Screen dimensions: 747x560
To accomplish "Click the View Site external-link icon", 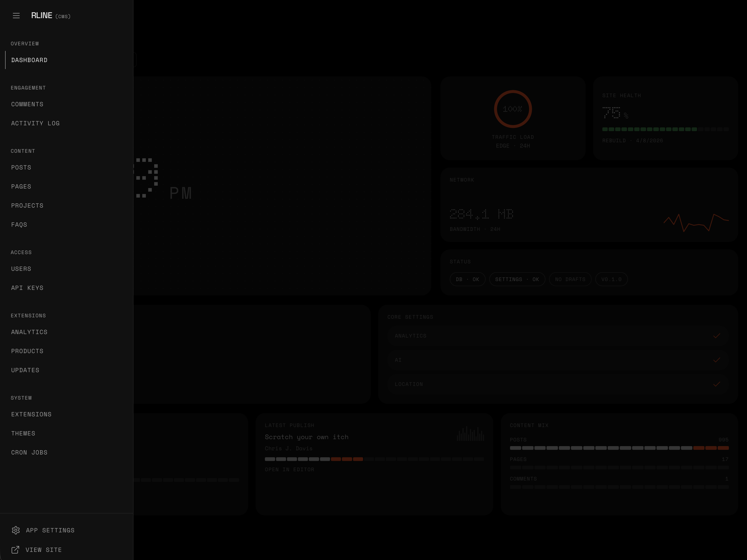I will point(16,550).
